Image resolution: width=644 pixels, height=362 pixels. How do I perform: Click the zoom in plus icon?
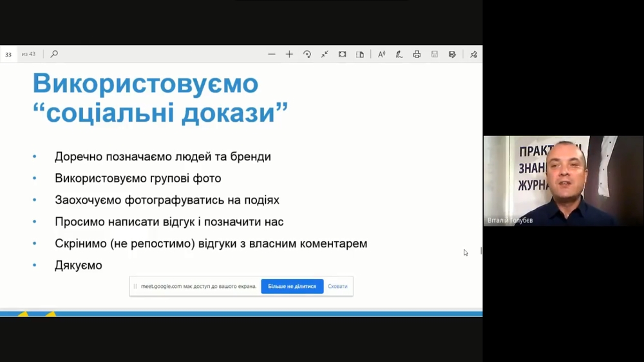pos(289,55)
